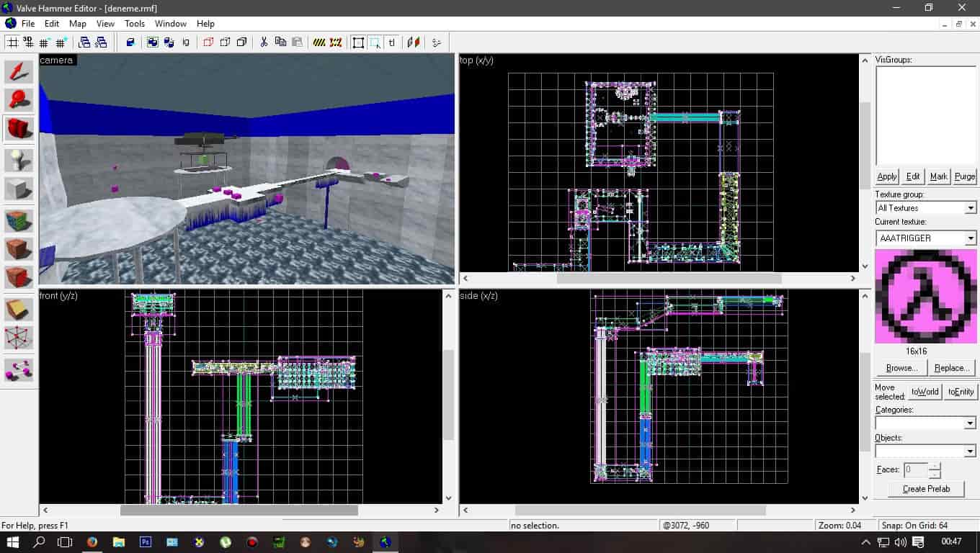
Task: Click Hide Selected Objects (red cube outline)
Action: (x=208, y=42)
